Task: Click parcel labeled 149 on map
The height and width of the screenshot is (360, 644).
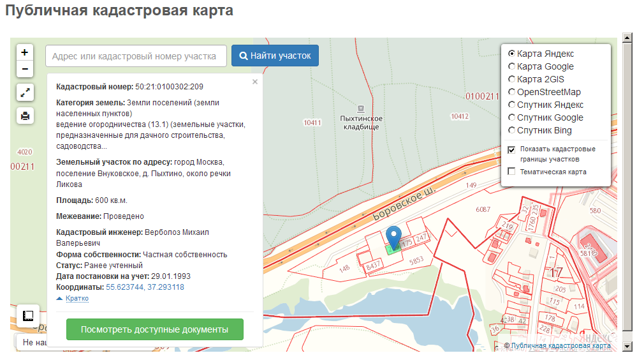Action: click(x=471, y=185)
